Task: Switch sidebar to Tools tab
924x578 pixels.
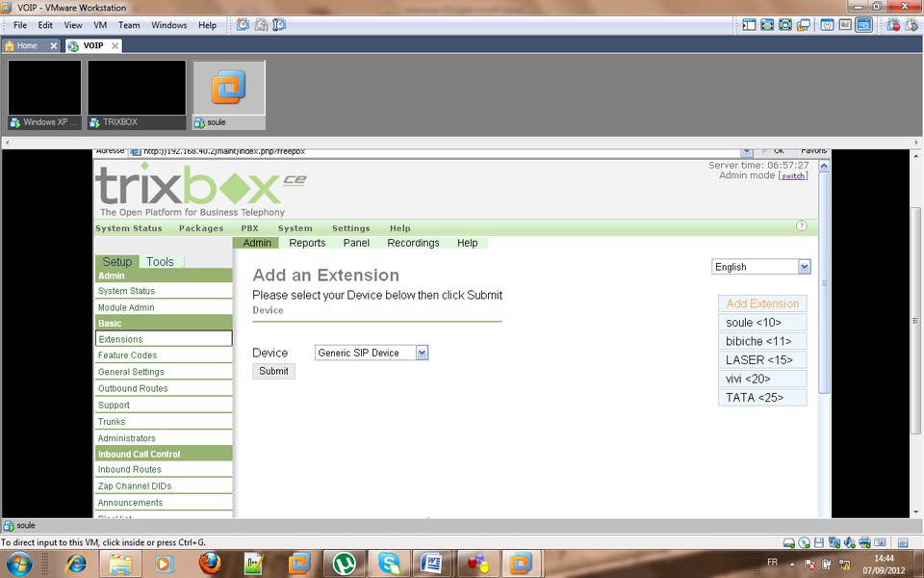Action: tap(160, 262)
